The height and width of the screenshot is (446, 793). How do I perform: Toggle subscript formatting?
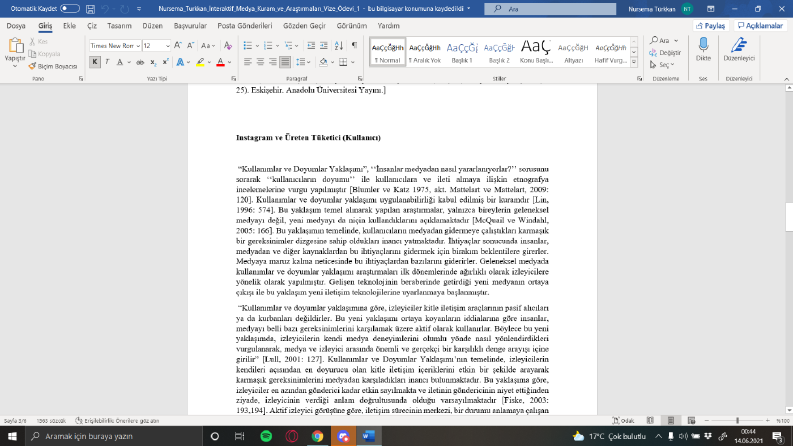[153, 62]
